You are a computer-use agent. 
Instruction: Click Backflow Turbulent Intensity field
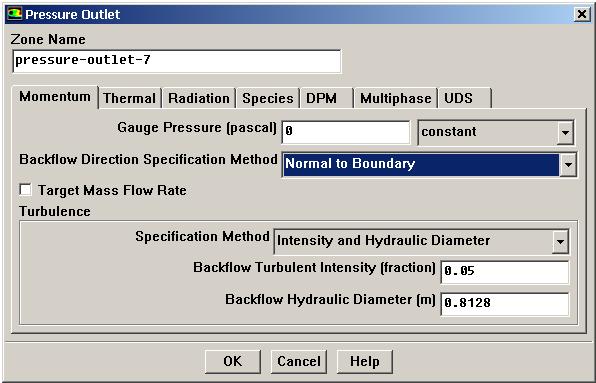click(x=505, y=271)
